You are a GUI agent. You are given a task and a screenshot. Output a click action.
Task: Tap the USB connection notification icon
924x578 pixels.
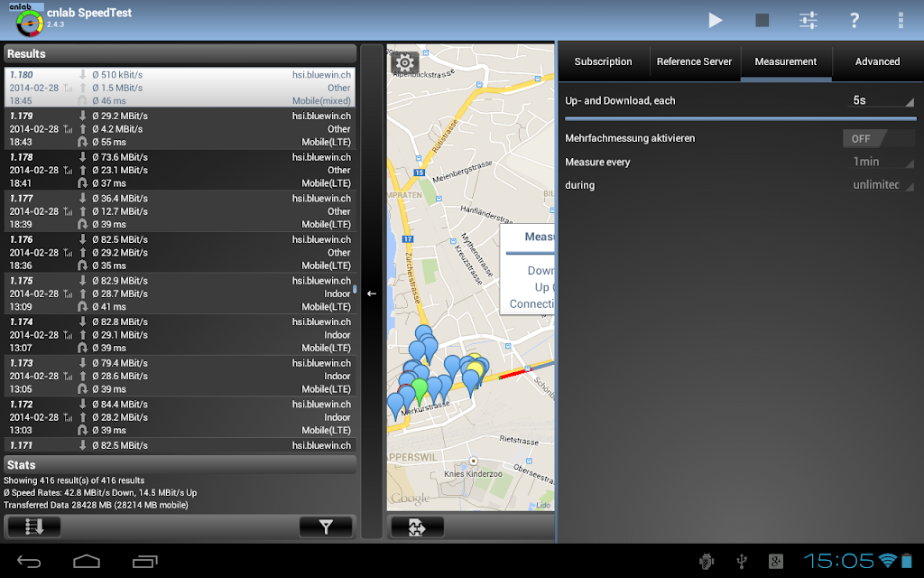click(742, 562)
